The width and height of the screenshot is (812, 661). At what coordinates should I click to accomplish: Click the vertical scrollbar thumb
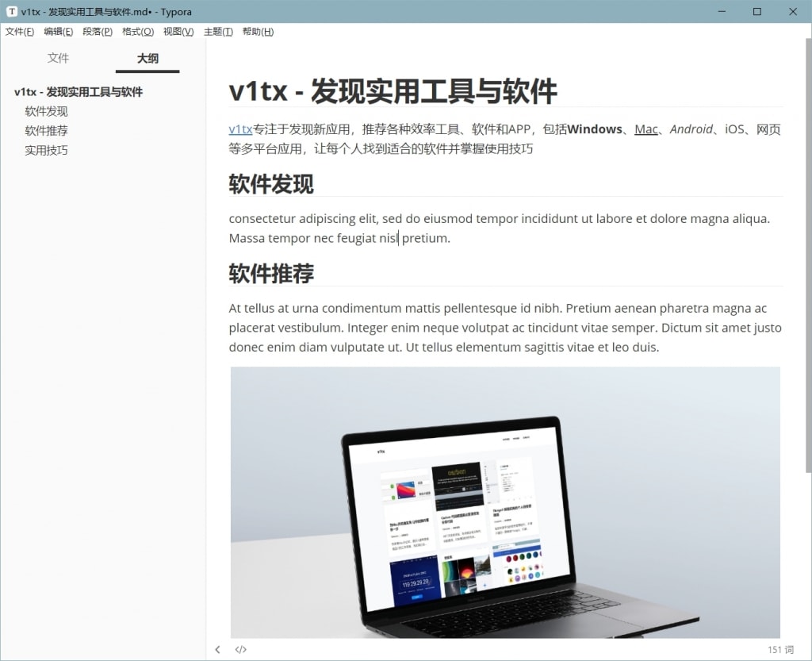tap(808, 256)
